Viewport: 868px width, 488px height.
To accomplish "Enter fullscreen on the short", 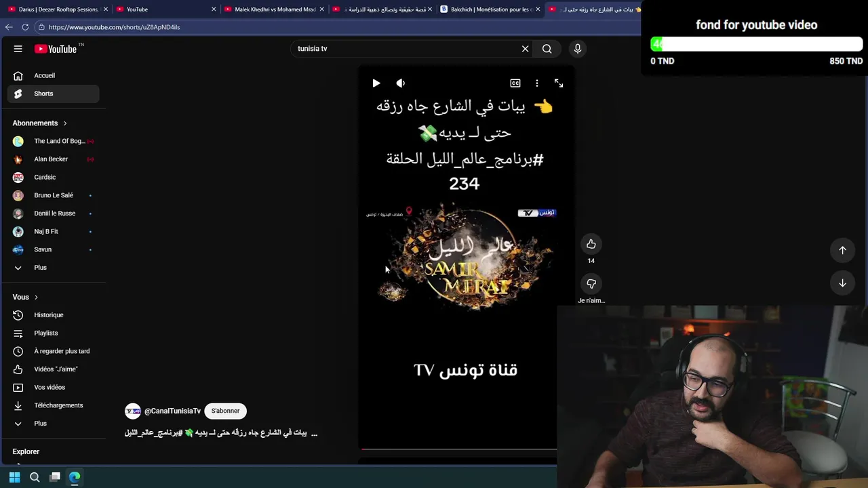I will (x=559, y=83).
